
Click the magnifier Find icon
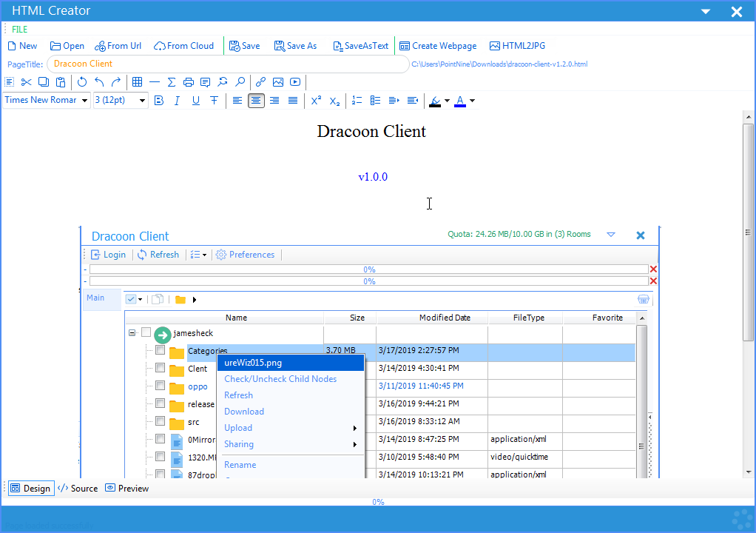click(240, 82)
